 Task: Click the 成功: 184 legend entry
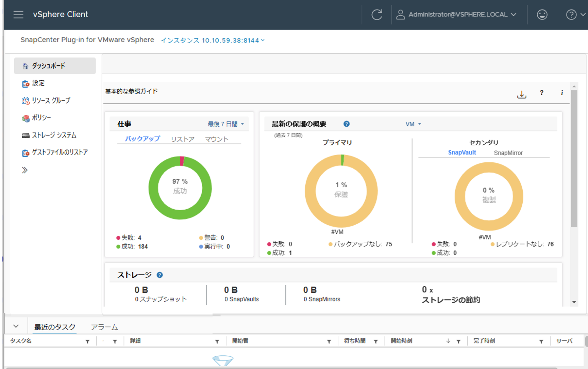coord(132,246)
